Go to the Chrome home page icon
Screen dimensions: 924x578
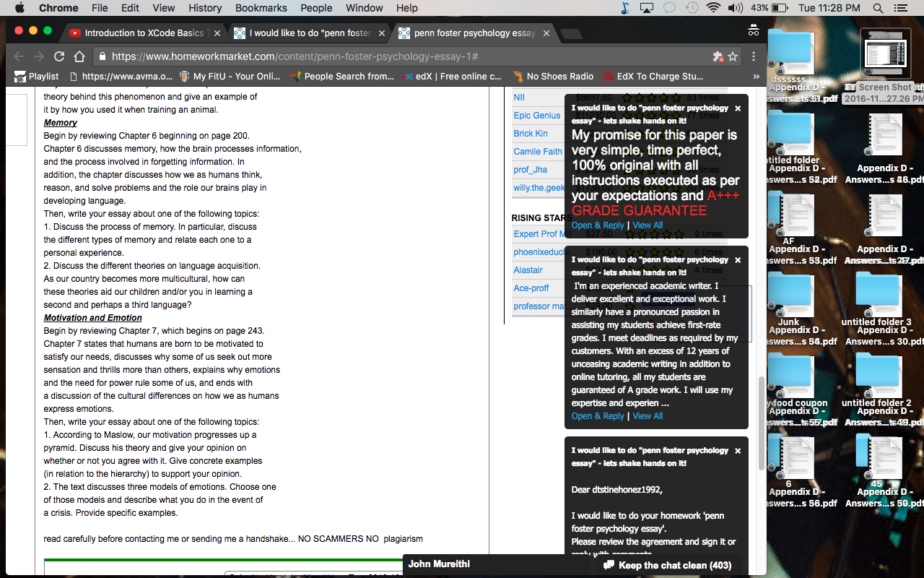point(79,56)
